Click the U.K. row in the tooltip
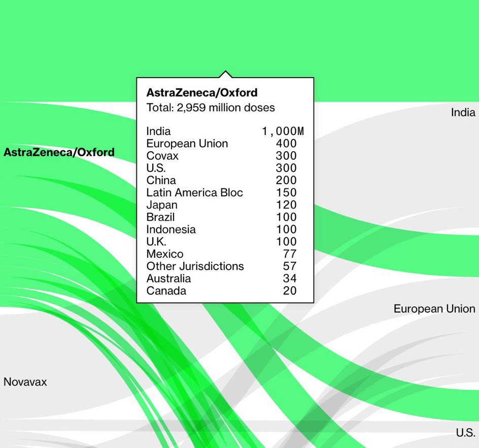479x448 pixels. coord(225,242)
